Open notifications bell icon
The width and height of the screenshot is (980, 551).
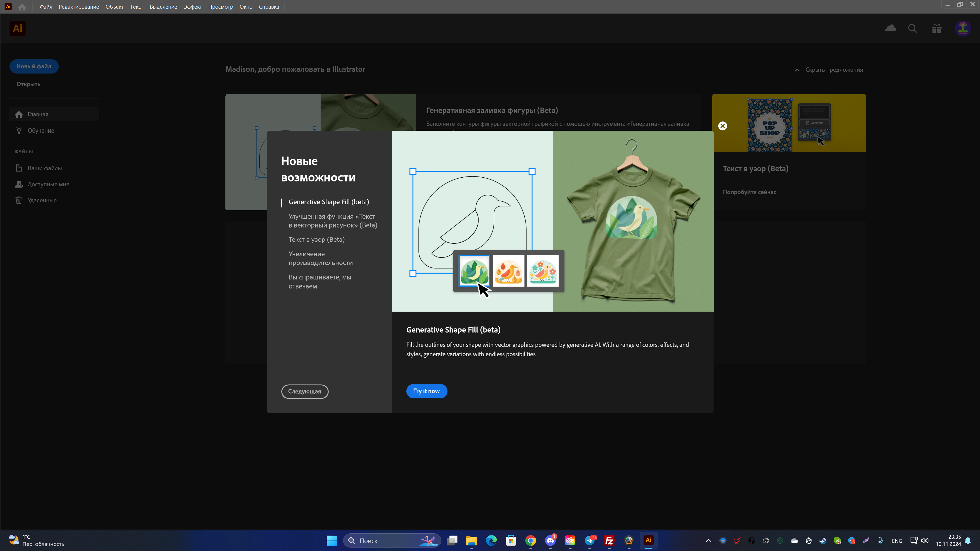(x=968, y=540)
